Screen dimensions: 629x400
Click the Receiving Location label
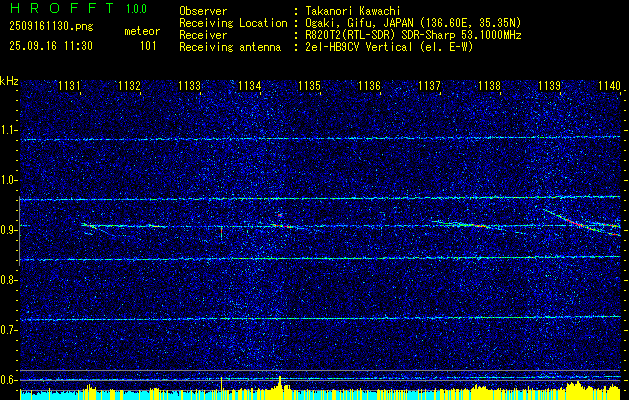click(x=233, y=23)
